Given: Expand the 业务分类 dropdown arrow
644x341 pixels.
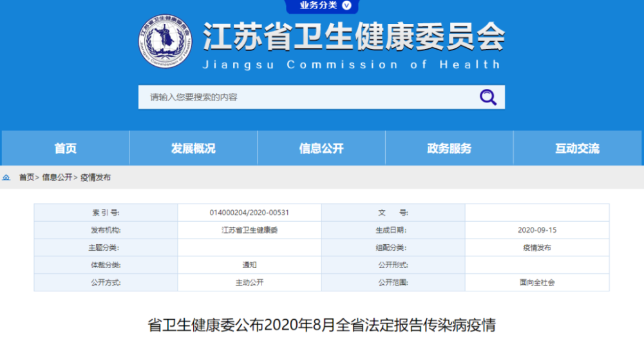Looking at the screenshot, I should click(x=346, y=5).
